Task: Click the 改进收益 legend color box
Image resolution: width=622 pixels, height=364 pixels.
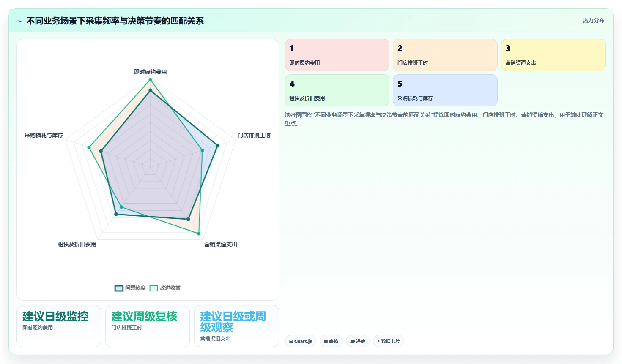Action: (x=154, y=288)
